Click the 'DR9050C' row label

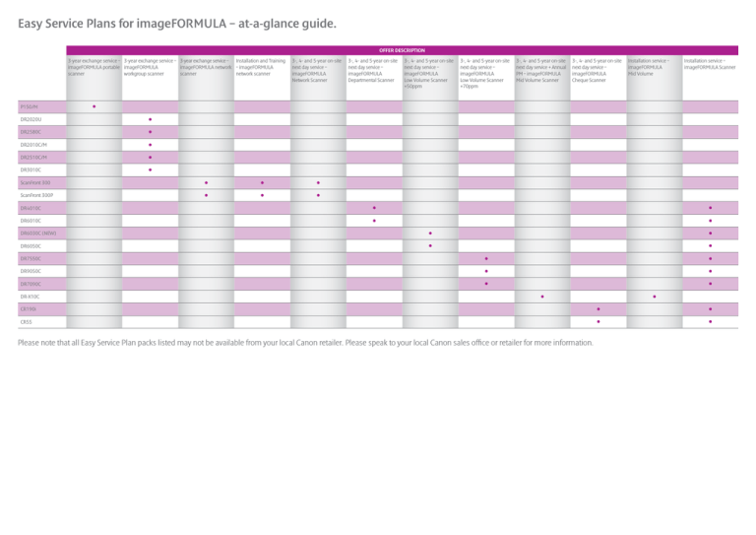(31, 271)
